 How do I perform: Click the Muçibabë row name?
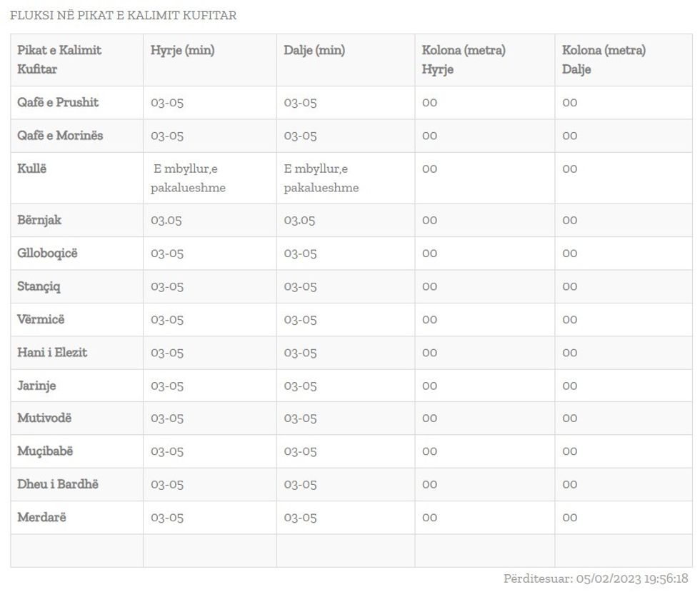pyautogui.click(x=45, y=451)
